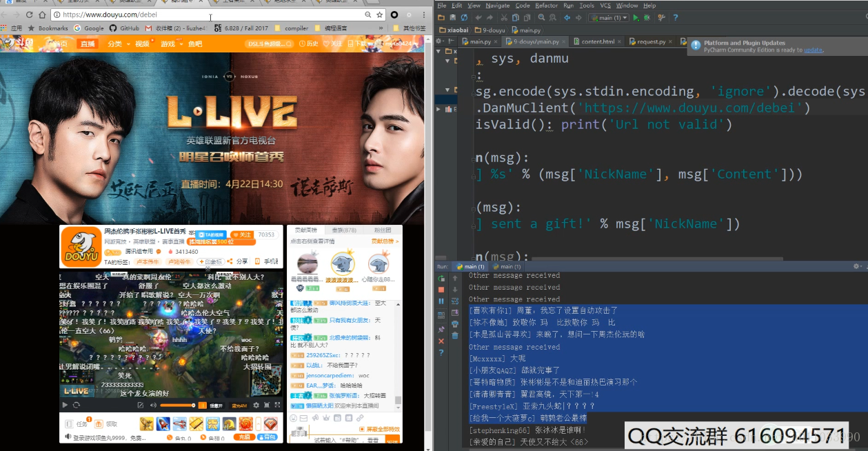Click the orange 关注 follow button
Image resolution: width=868 pixels, height=451 pixels.
[241, 235]
